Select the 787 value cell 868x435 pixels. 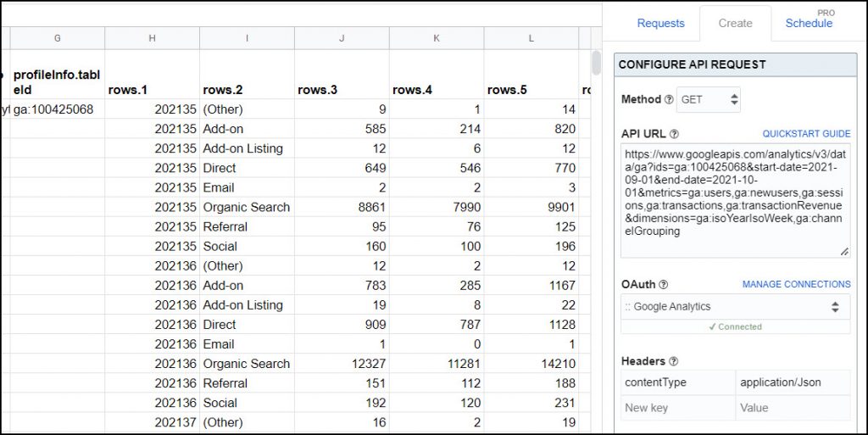click(437, 324)
